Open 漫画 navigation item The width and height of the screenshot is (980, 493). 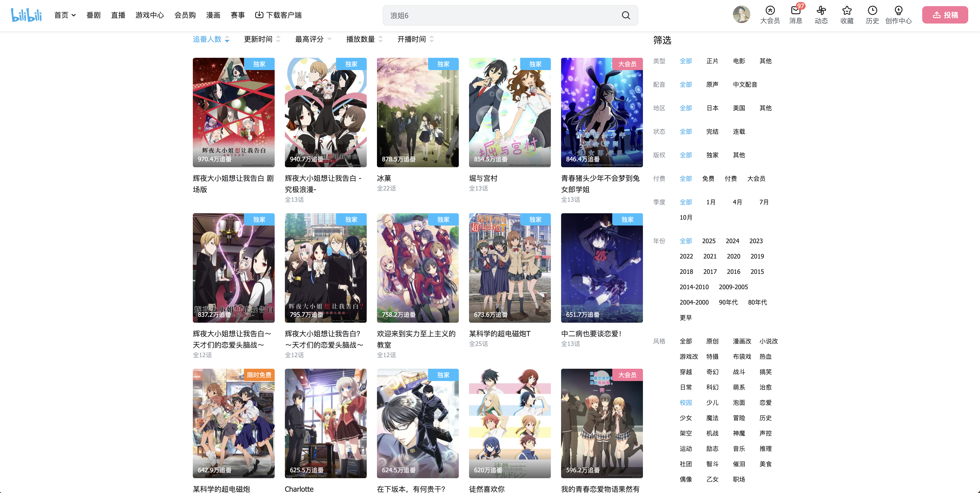tap(213, 15)
